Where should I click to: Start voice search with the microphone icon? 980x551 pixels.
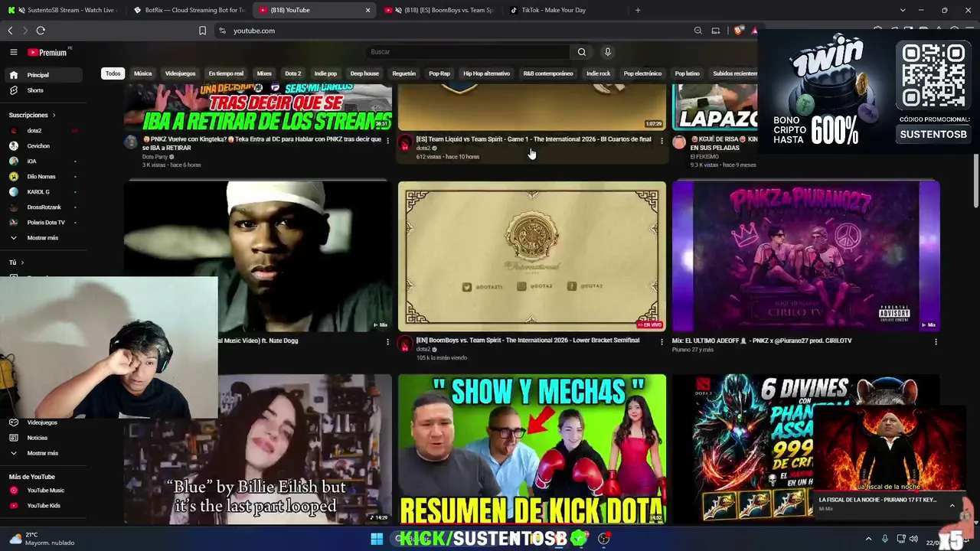[x=608, y=52]
